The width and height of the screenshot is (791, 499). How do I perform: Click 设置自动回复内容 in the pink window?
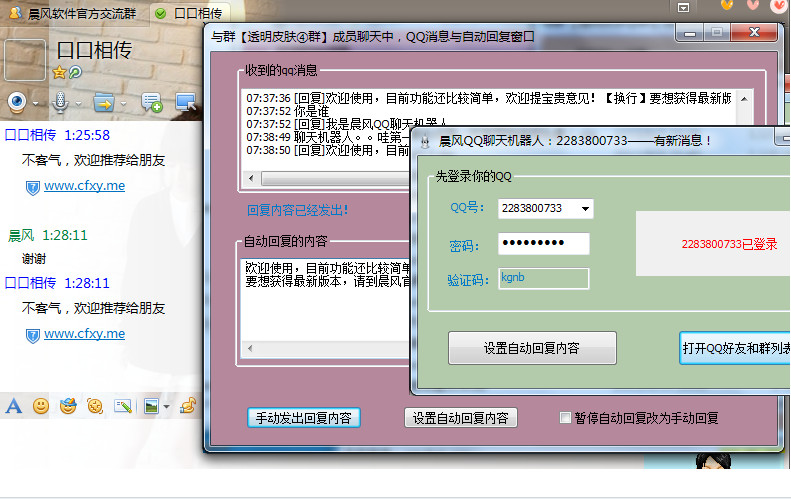click(461, 418)
